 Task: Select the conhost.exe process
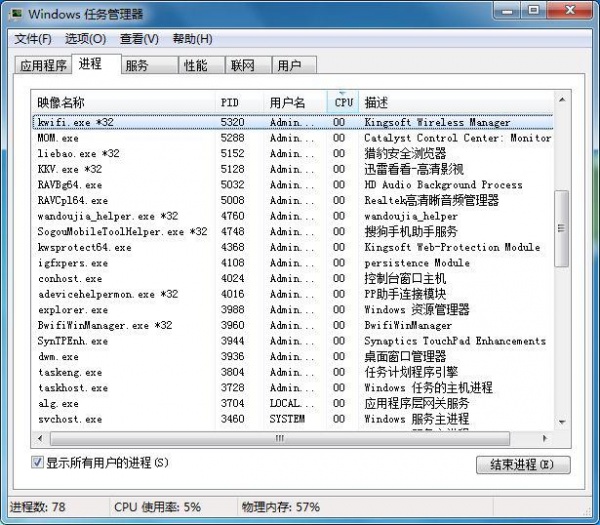pyautogui.click(x=293, y=279)
